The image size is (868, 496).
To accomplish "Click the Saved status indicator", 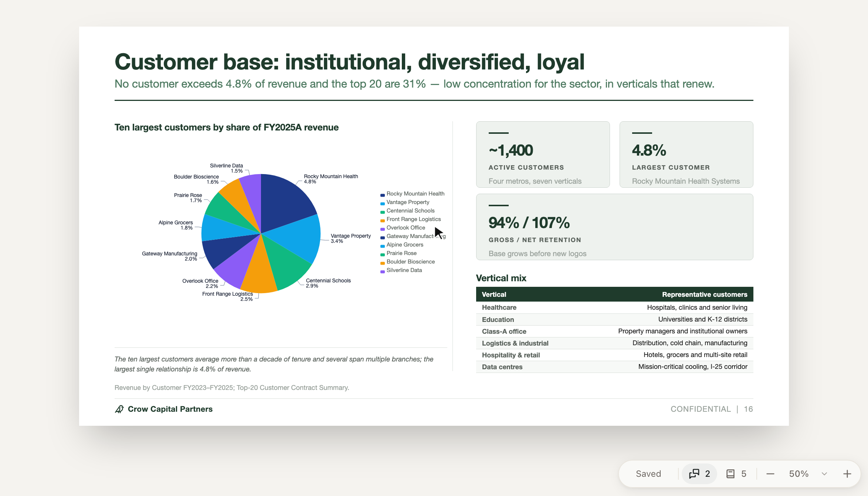I will tap(648, 474).
